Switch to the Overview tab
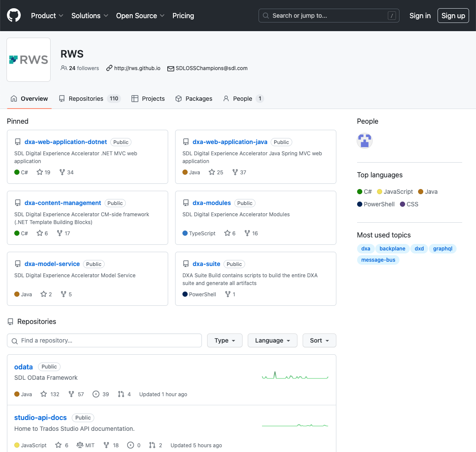 [x=29, y=99]
